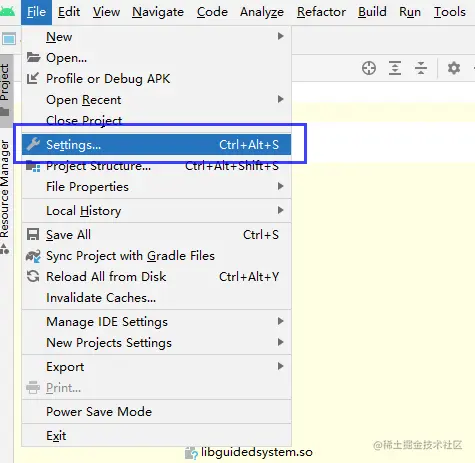
Task: Click the Android logo icon
Action: (x=7, y=12)
